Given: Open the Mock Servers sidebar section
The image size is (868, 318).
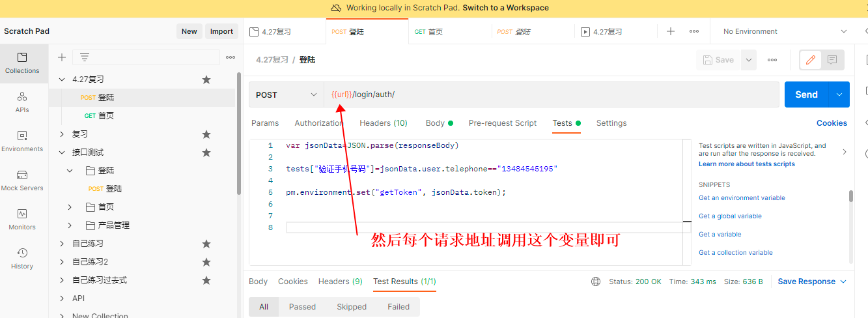Looking at the screenshot, I should [x=22, y=181].
